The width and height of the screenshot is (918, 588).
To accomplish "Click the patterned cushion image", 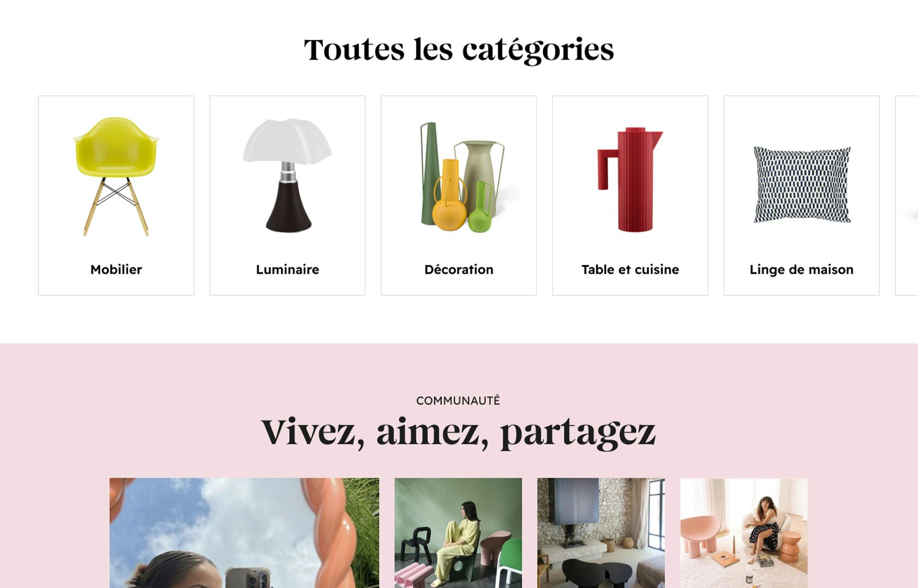I will point(802,185).
